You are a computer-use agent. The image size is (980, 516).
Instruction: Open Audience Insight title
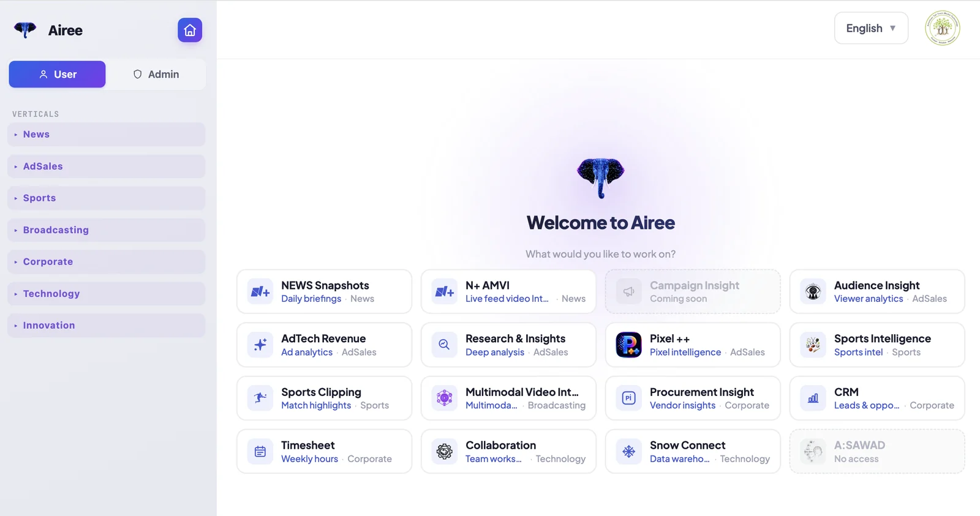[876, 285]
